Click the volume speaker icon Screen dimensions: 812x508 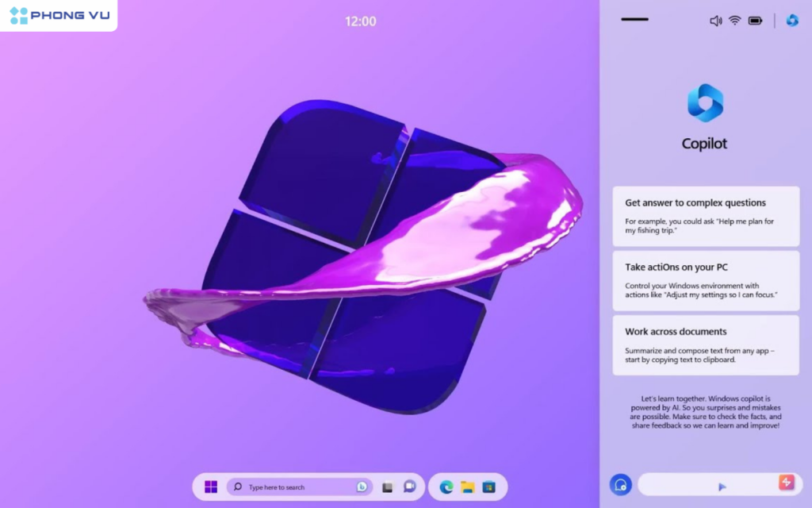715,21
